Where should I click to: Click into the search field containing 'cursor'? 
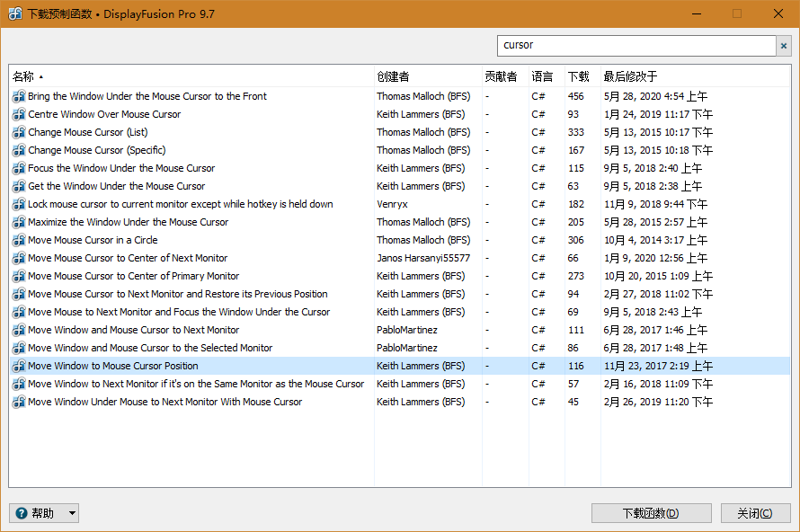click(636, 45)
